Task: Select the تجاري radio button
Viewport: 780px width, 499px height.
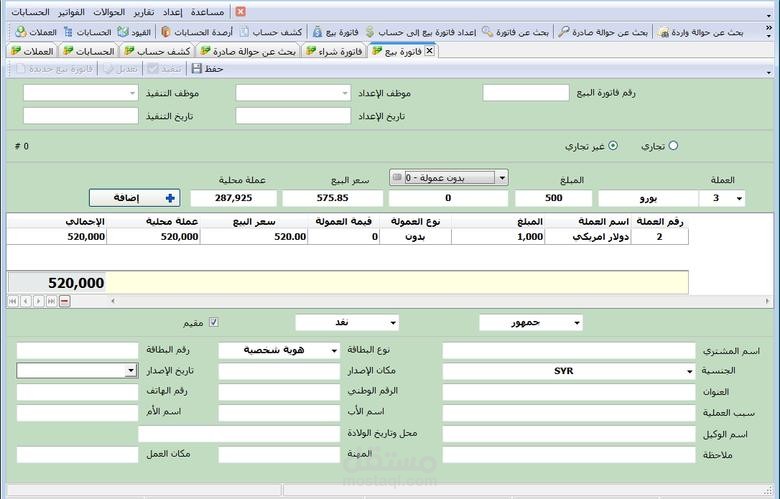Action: coord(673,146)
